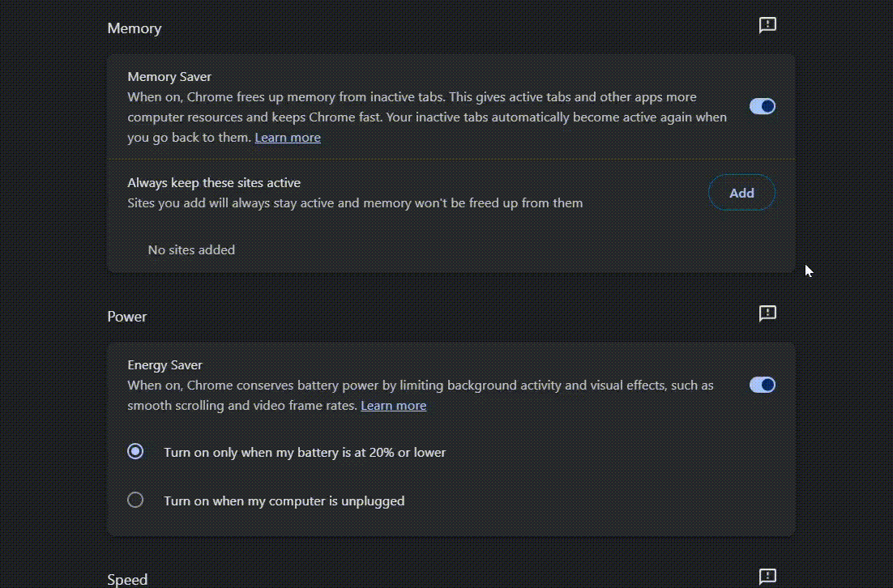Click the Memory section heading
This screenshot has height=588, width=893.
pos(135,28)
